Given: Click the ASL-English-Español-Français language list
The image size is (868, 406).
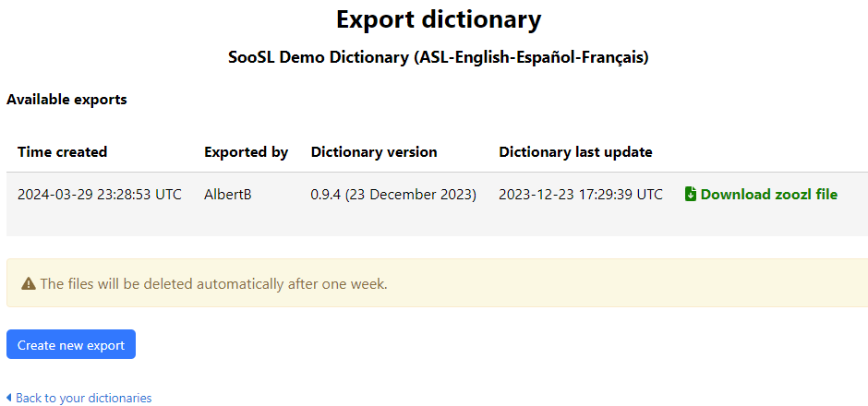Looking at the screenshot, I should (x=532, y=57).
